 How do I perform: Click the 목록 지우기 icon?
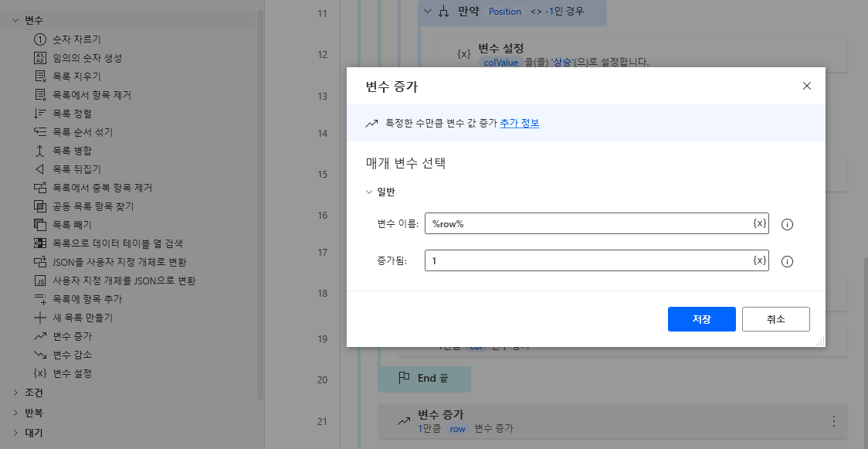pos(40,77)
